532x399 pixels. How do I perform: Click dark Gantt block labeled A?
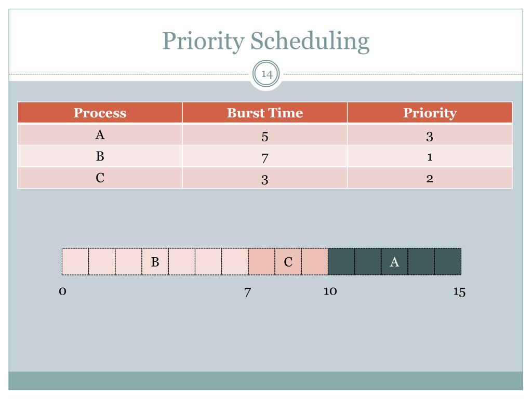pyautogui.click(x=394, y=262)
